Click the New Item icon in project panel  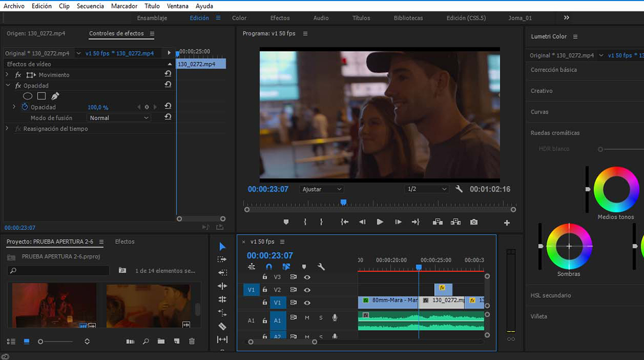click(x=176, y=341)
